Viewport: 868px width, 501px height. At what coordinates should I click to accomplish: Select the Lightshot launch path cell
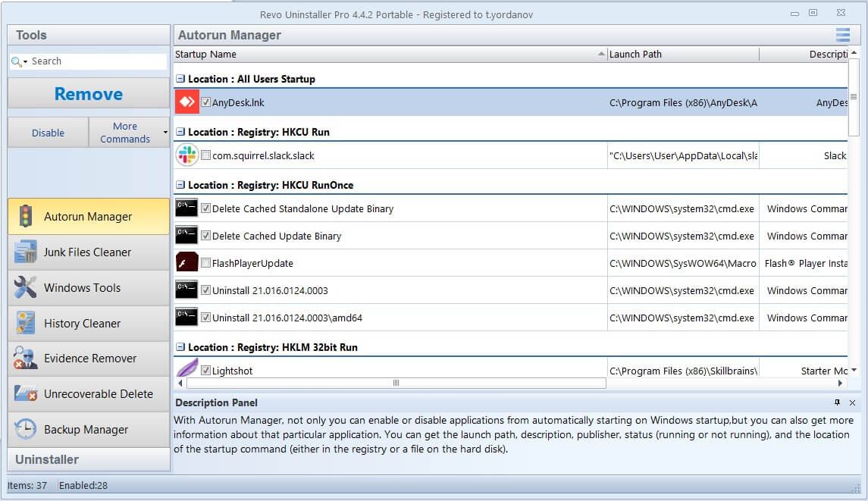(683, 371)
